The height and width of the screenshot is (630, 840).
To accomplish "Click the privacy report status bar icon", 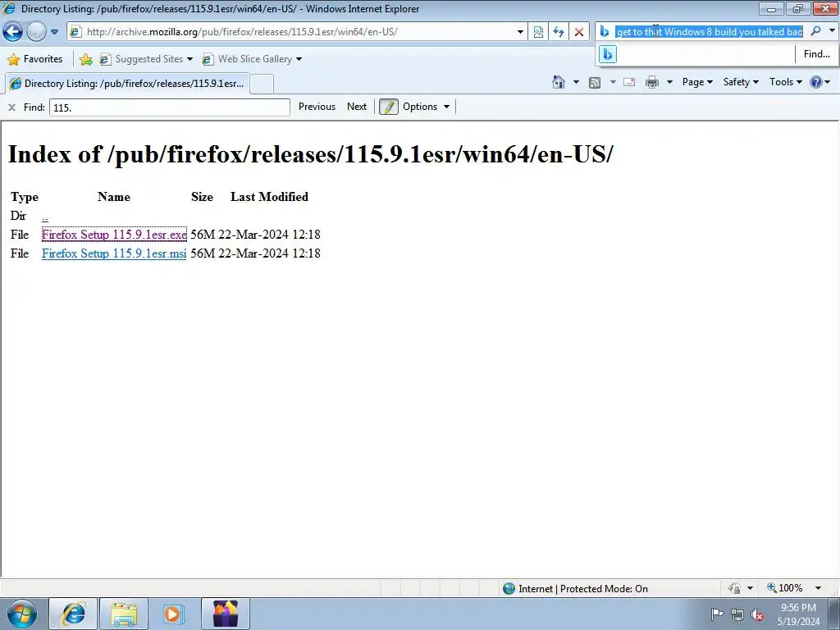I will pyautogui.click(x=734, y=588).
